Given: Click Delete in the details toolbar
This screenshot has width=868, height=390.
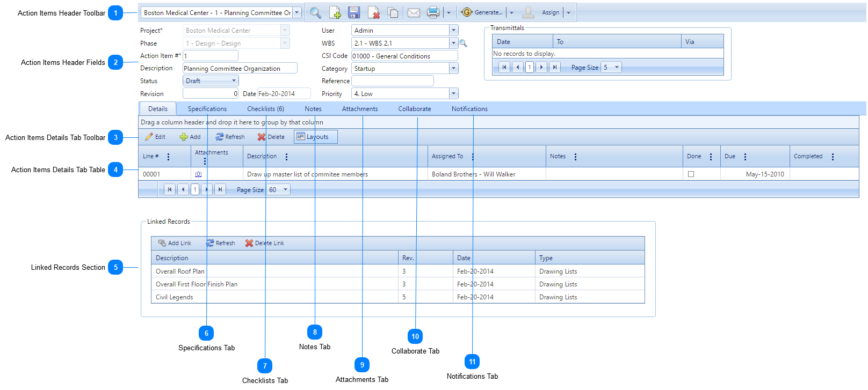Looking at the screenshot, I should 271,137.
